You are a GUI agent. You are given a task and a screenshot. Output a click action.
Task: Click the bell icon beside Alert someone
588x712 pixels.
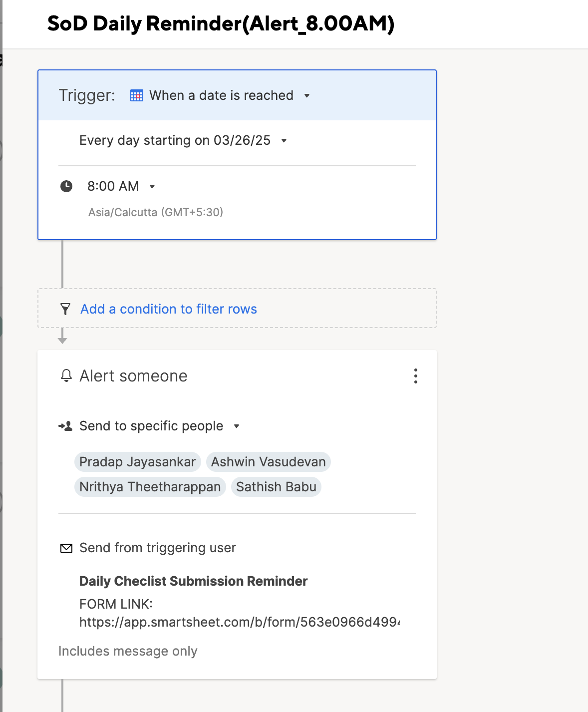click(66, 376)
